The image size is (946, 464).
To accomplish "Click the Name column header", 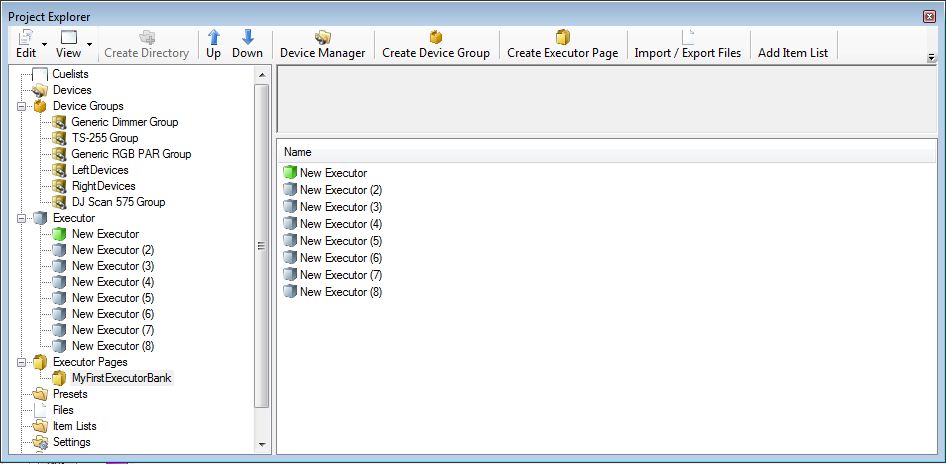I will 298,152.
